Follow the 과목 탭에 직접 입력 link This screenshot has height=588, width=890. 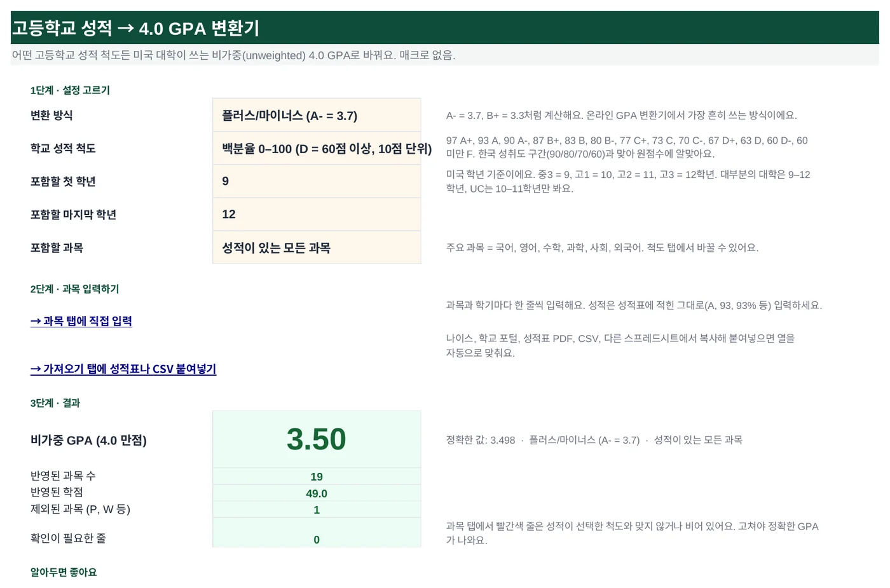(81, 321)
